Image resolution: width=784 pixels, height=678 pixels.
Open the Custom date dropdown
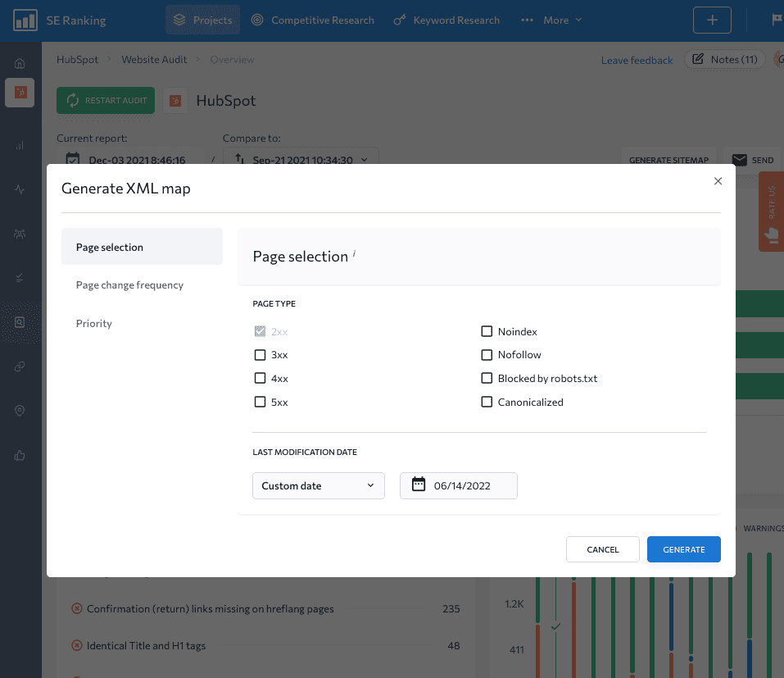(x=319, y=485)
